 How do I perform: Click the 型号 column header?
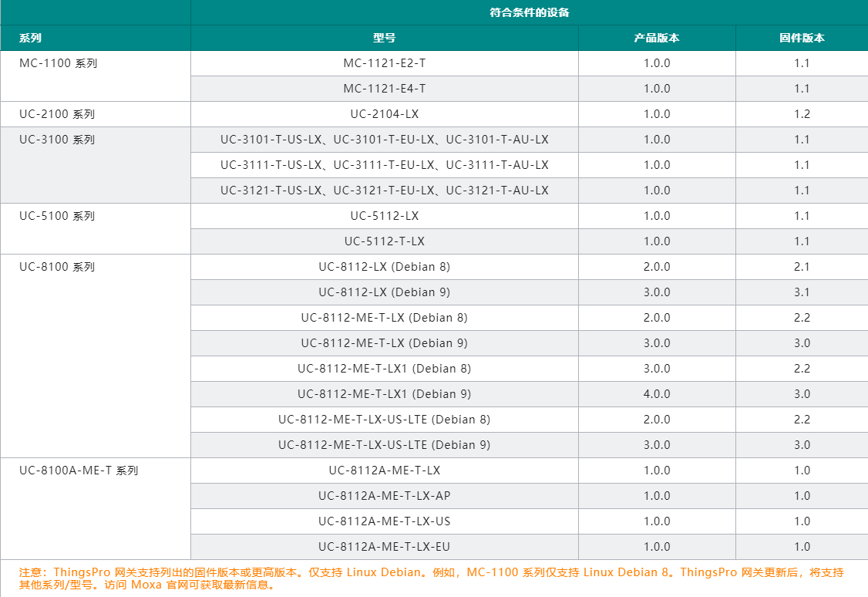384,38
